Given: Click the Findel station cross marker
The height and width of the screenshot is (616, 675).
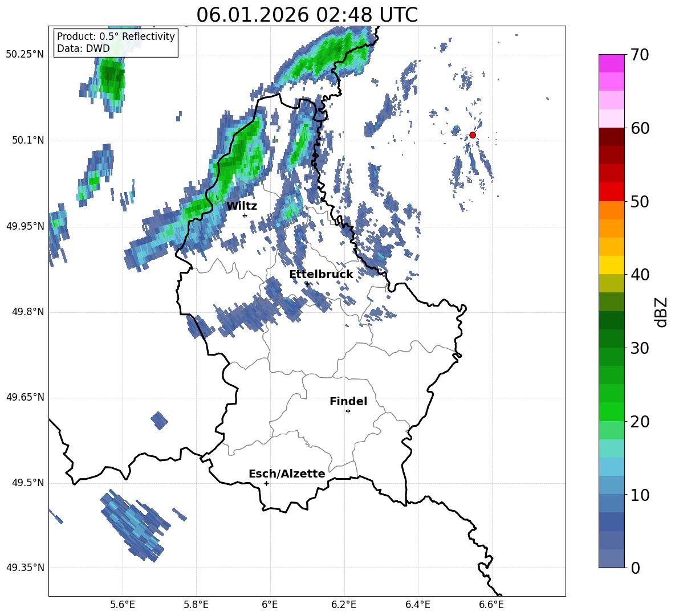Looking at the screenshot, I should pos(348,411).
